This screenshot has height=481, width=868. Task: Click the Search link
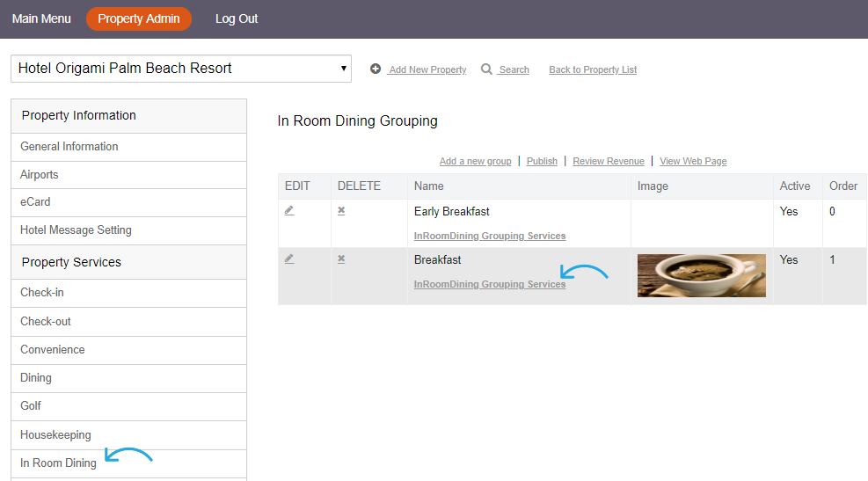(x=514, y=69)
